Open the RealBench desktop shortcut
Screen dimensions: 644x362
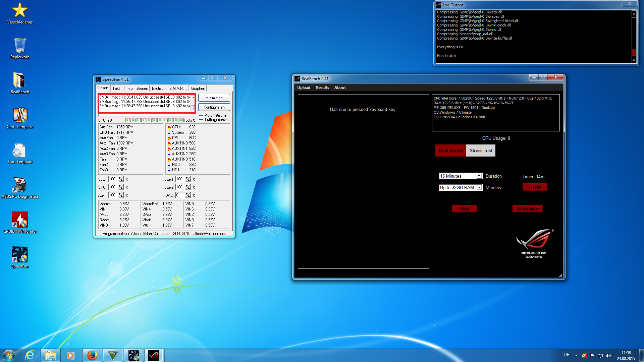[x=20, y=80]
